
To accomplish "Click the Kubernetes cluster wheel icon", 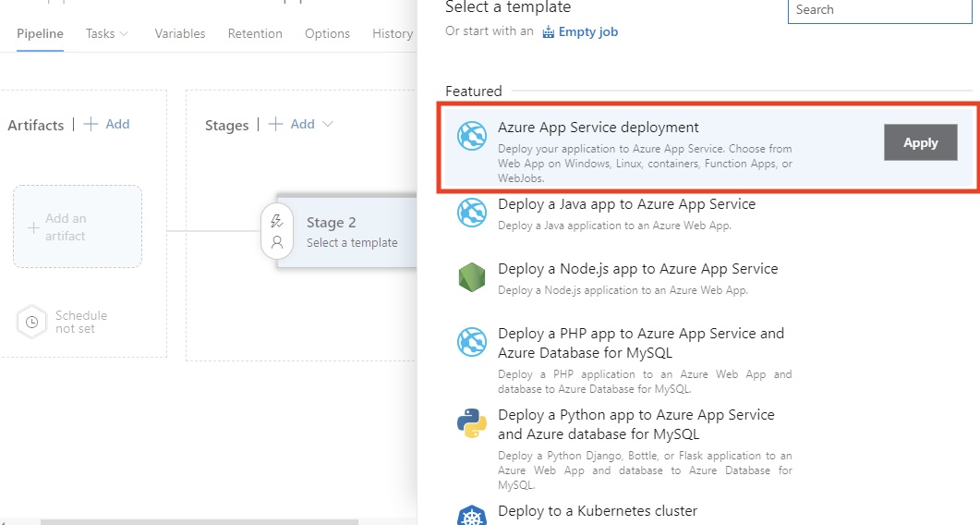I will click(x=472, y=516).
